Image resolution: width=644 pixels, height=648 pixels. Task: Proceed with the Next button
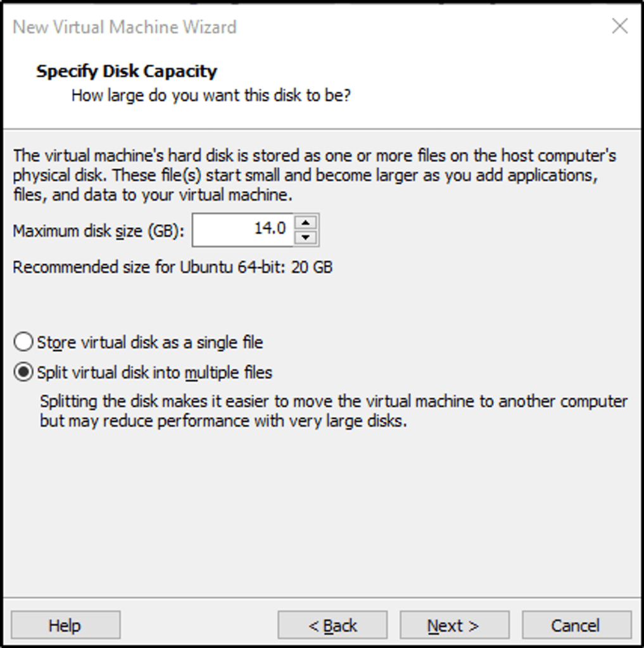tap(454, 626)
